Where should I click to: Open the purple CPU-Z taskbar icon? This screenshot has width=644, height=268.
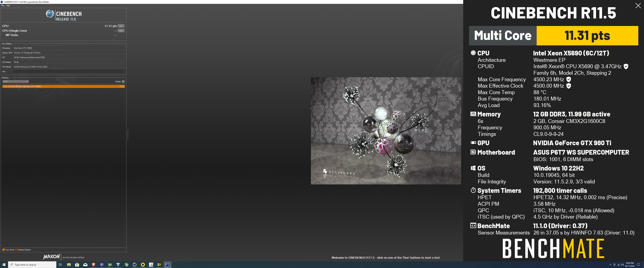pyautogui.click(x=102, y=265)
